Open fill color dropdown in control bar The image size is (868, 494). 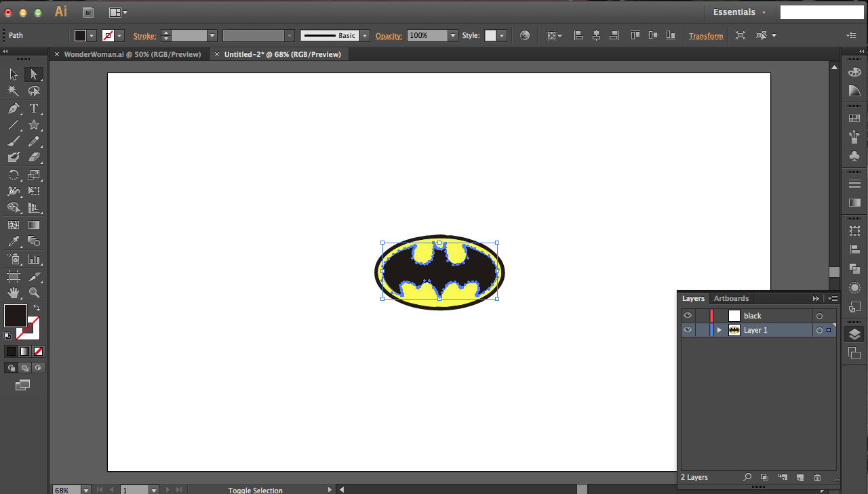92,35
